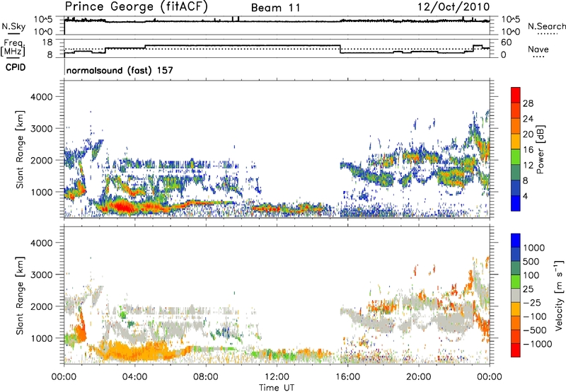This screenshot has width=566, height=392.
Task: Click the "Freq. [MHz]" axis label
Action: pos(13,48)
